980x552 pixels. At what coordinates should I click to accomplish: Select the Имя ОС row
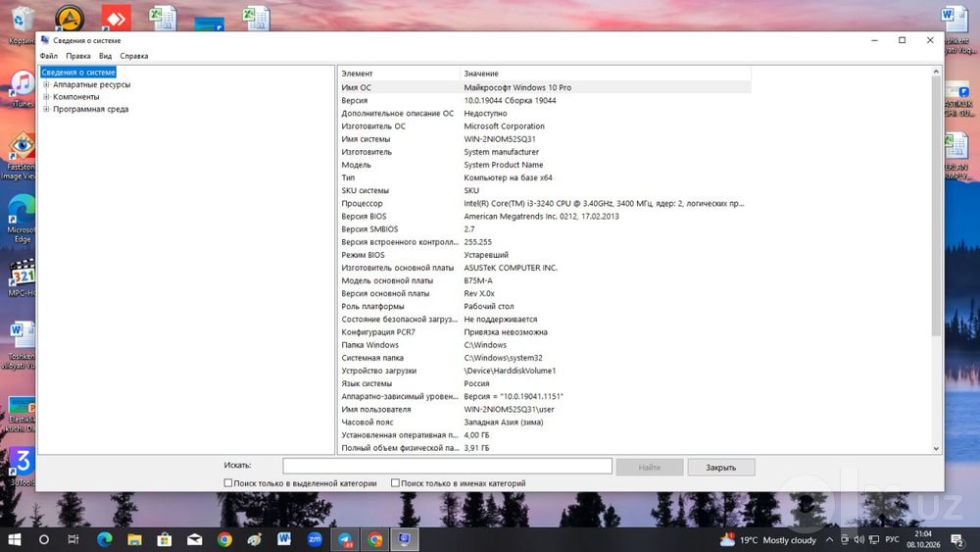point(544,87)
